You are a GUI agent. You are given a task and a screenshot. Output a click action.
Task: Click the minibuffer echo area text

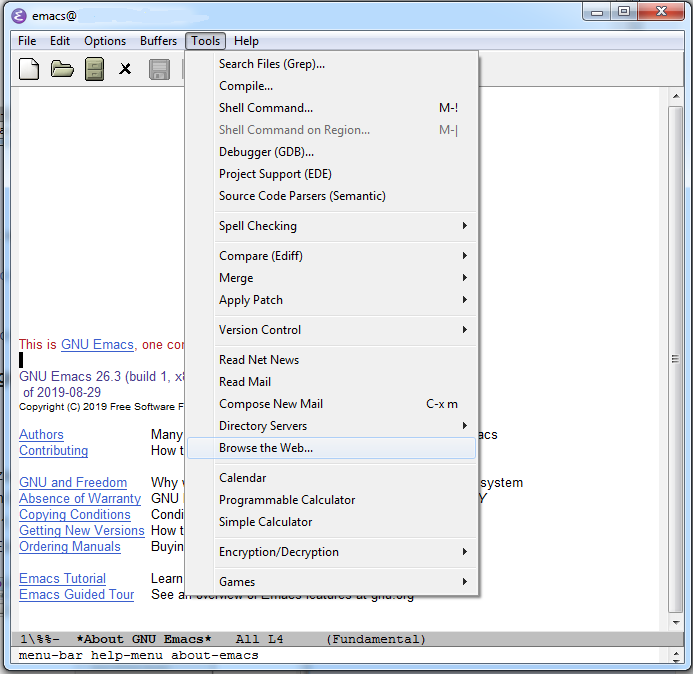(x=138, y=655)
